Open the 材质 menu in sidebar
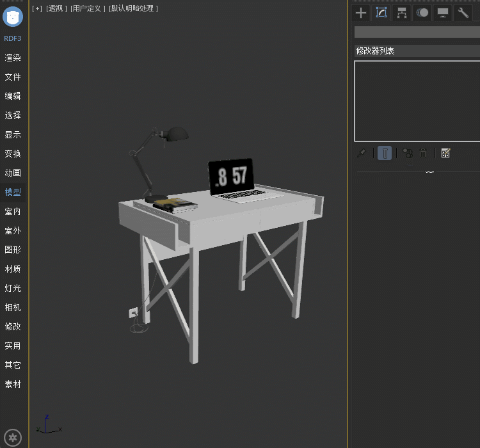 tap(13, 269)
